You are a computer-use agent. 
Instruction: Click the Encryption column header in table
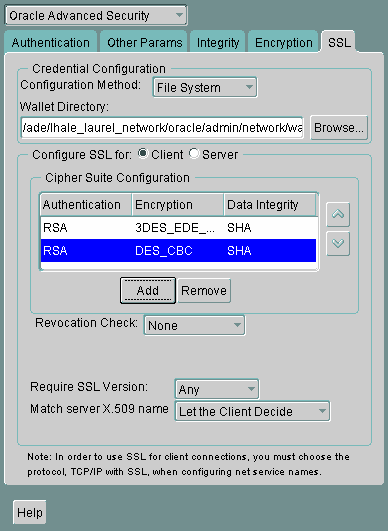[178, 205]
